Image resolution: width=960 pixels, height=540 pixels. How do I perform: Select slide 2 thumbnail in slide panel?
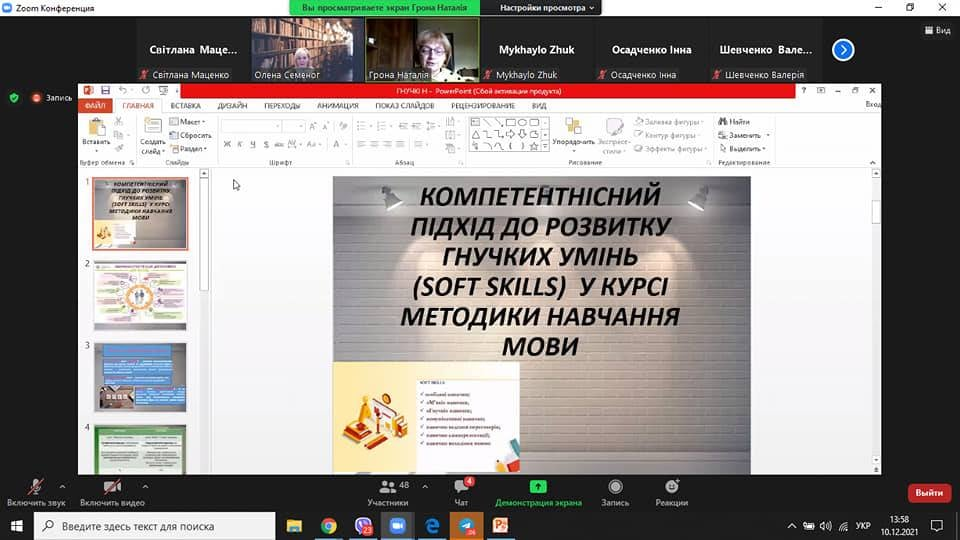[140, 295]
